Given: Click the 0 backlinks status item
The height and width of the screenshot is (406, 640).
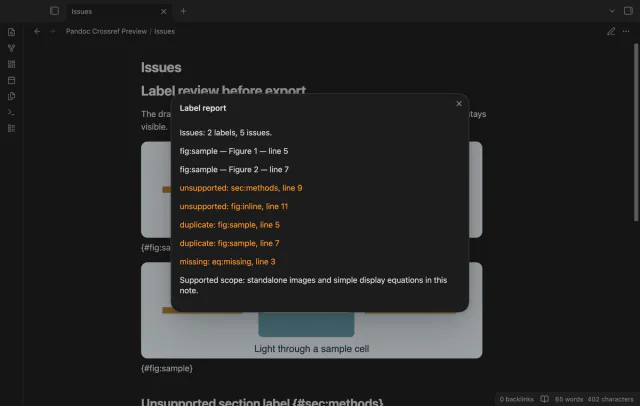Looking at the screenshot, I should [516, 399].
